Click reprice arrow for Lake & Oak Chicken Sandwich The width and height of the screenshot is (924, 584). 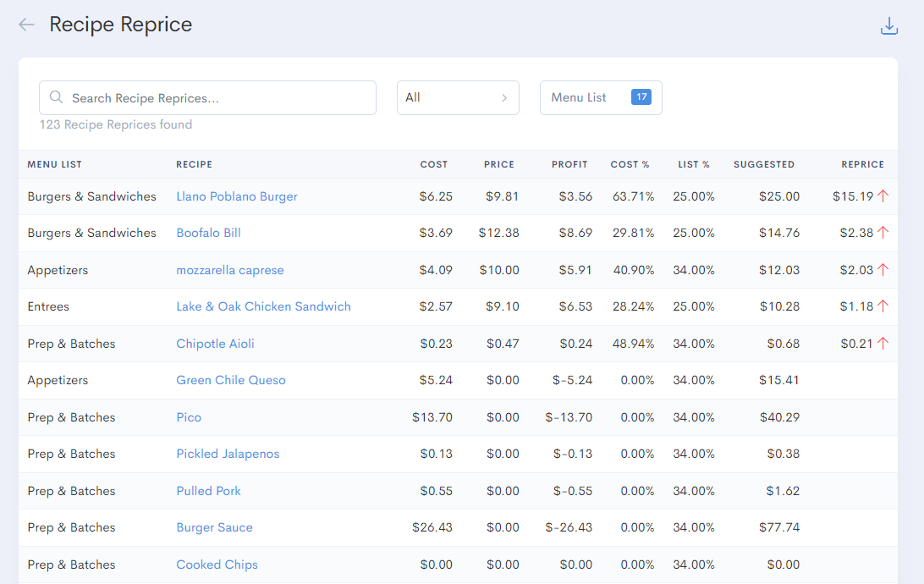(x=883, y=306)
